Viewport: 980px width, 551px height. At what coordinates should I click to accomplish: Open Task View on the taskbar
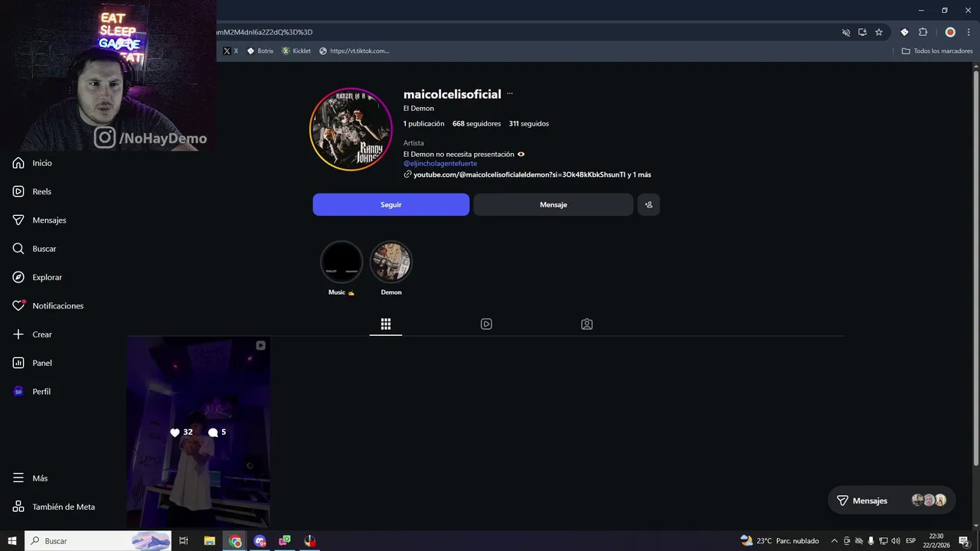point(184,541)
